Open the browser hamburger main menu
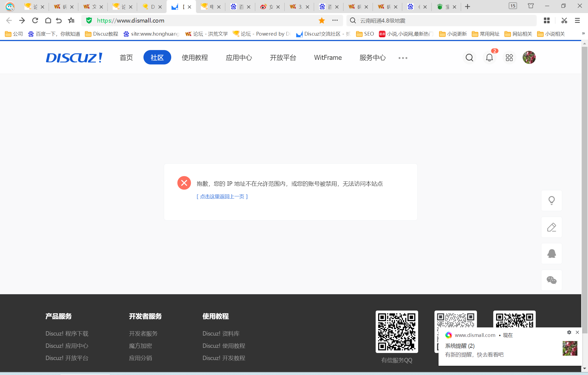The image size is (588, 375). [x=577, y=20]
